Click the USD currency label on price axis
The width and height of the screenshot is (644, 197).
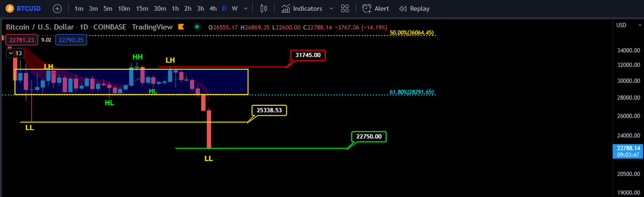[x=621, y=25]
